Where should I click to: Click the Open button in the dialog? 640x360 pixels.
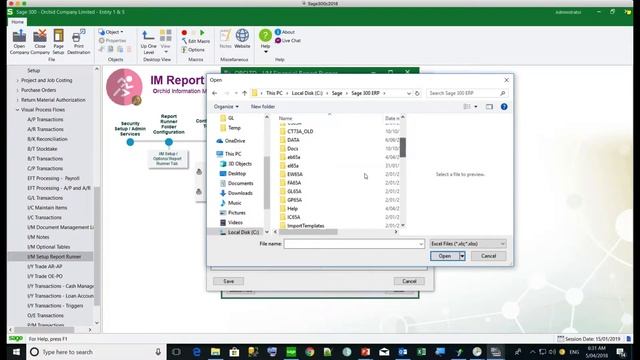pyautogui.click(x=445, y=256)
